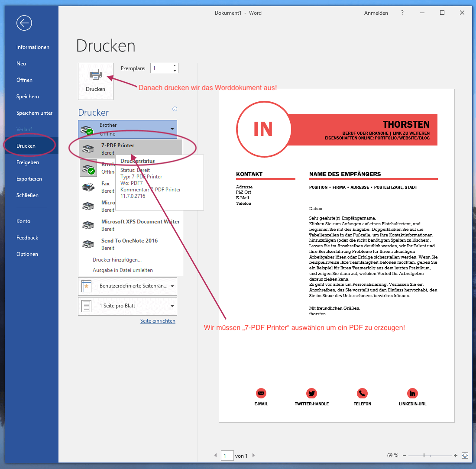Expand the Benutzerdefinierte Seitenränder dropdown

coord(172,286)
